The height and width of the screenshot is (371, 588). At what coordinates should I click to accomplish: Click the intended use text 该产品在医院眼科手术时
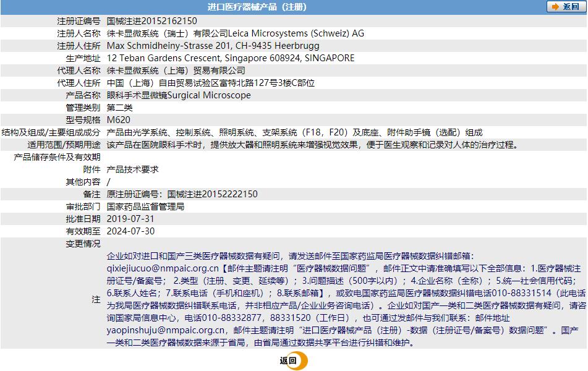(x=154, y=145)
